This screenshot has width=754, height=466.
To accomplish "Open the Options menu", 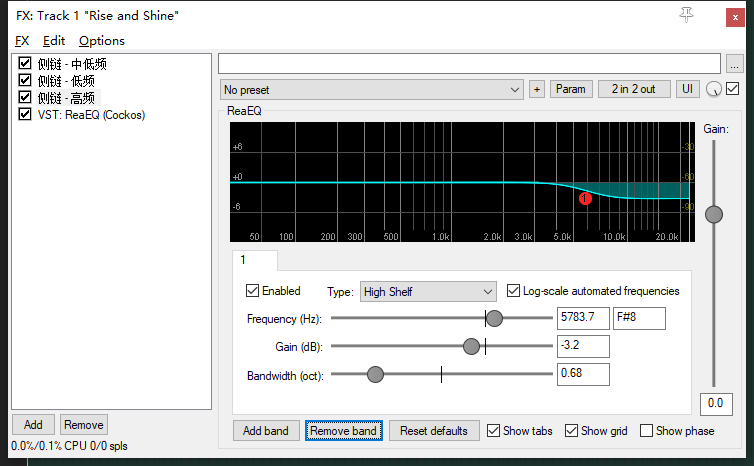I will [101, 41].
